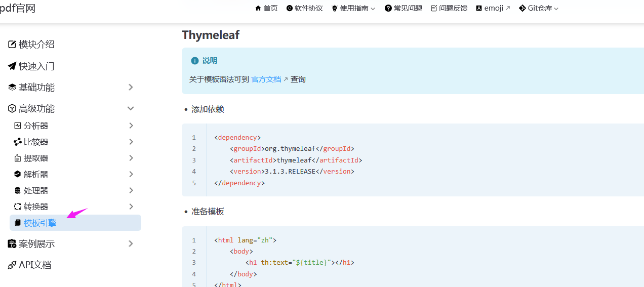Click the plug icon beside API文档
The image size is (644, 287).
[x=12, y=265]
